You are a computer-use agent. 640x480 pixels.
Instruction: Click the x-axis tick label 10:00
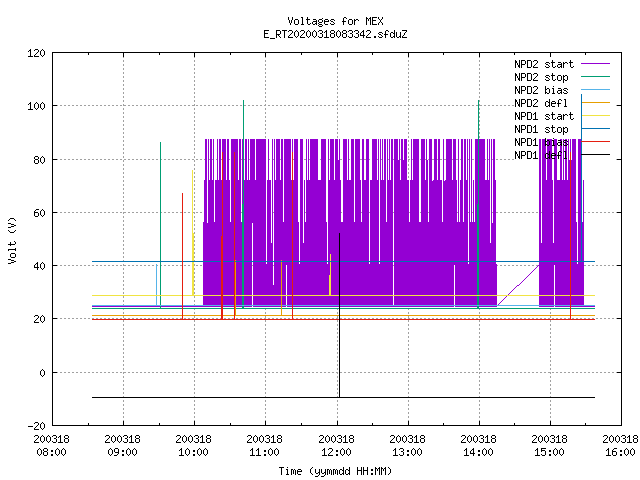click(x=193, y=452)
